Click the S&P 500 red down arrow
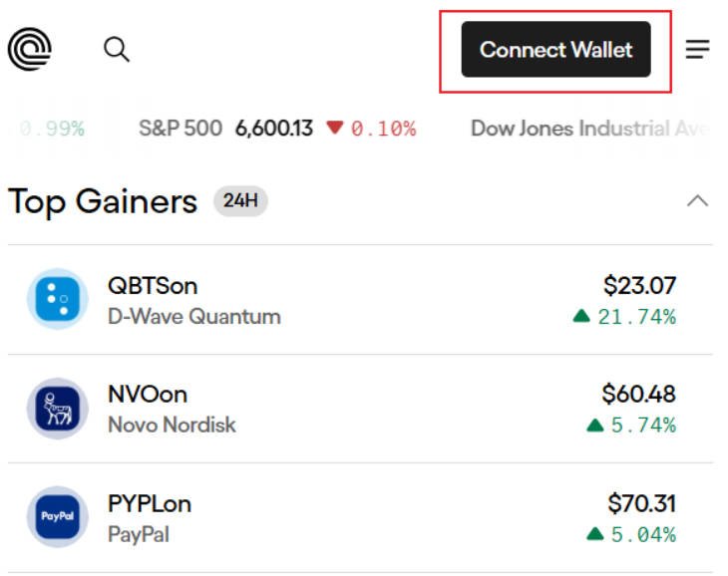 (335, 129)
